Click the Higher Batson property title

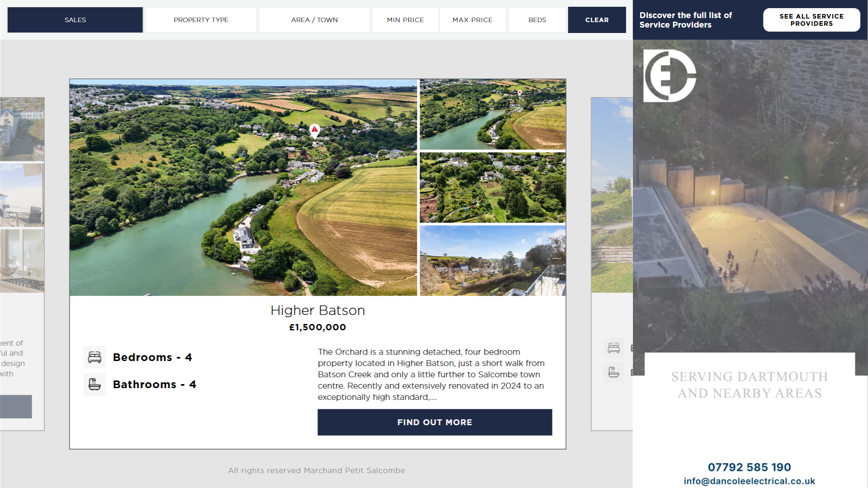(317, 310)
